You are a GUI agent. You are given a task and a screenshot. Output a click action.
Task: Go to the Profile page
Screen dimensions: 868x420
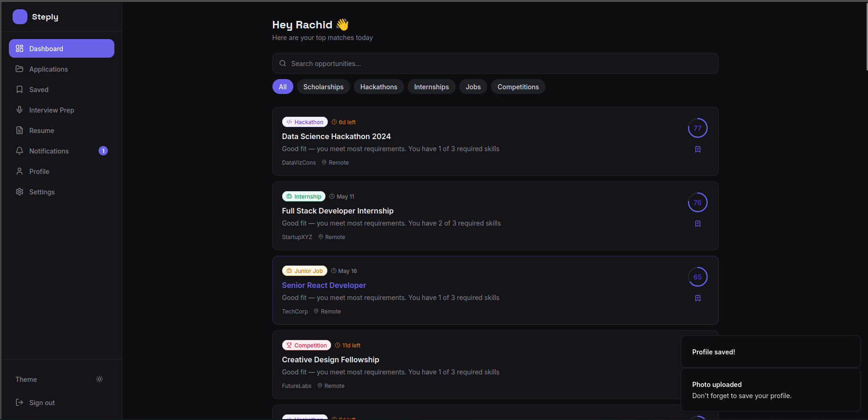pyautogui.click(x=61, y=171)
